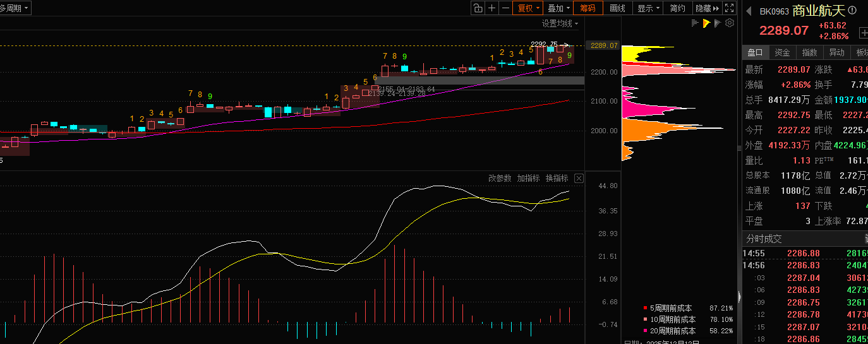The image size is (868, 344).
Task: Click trade row with price 2287.04
Action: [x=805, y=278]
